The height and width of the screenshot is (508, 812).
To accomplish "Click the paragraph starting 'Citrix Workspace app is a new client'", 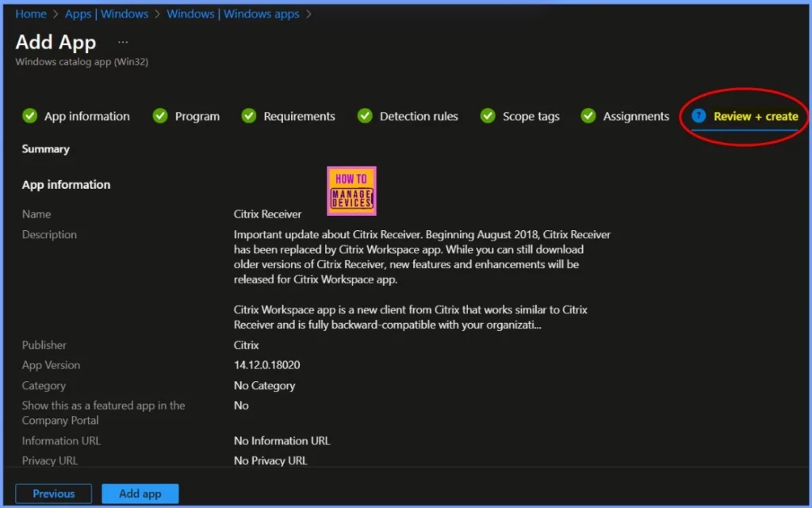I will tap(411, 317).
